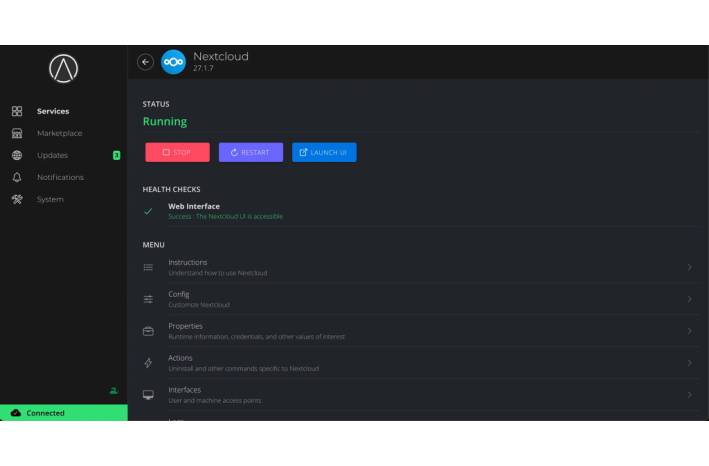This screenshot has width=709, height=466.
Task: Click the System tools icon
Action: pyautogui.click(x=17, y=199)
